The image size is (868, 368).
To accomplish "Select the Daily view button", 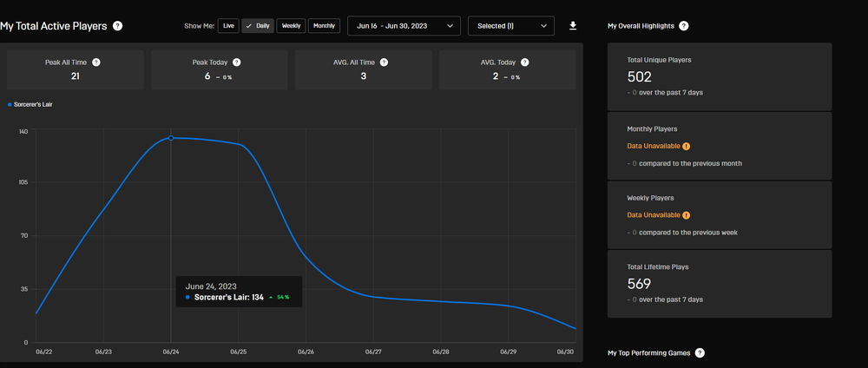I will (258, 26).
